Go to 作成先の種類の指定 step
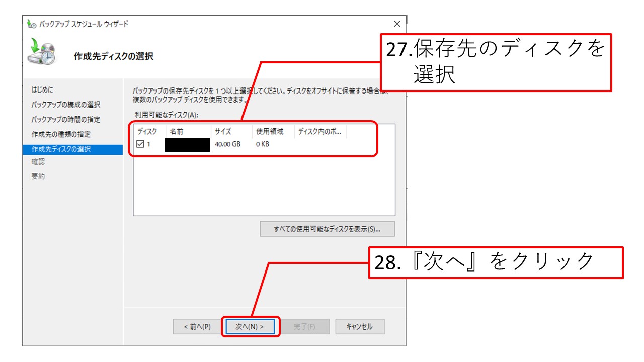 [61, 134]
